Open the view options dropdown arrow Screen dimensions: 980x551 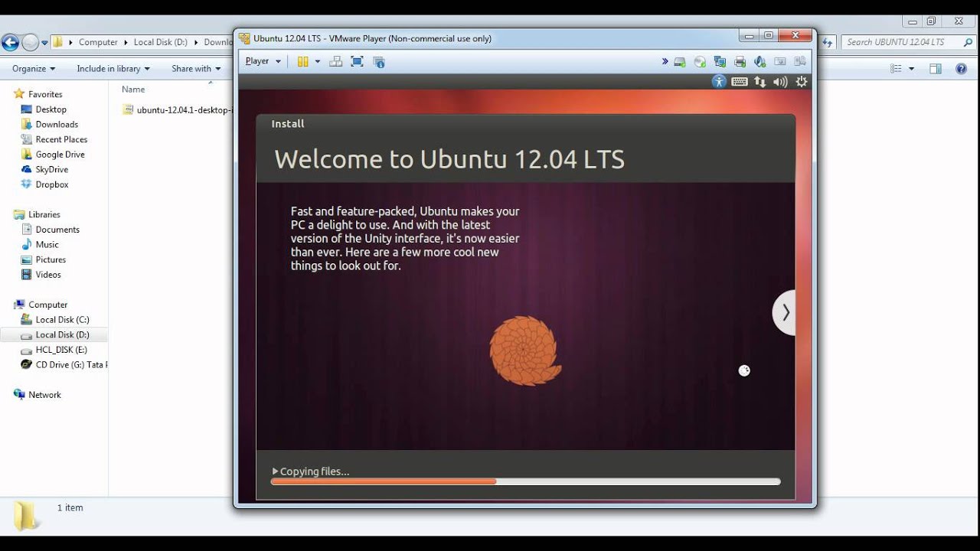(x=911, y=68)
